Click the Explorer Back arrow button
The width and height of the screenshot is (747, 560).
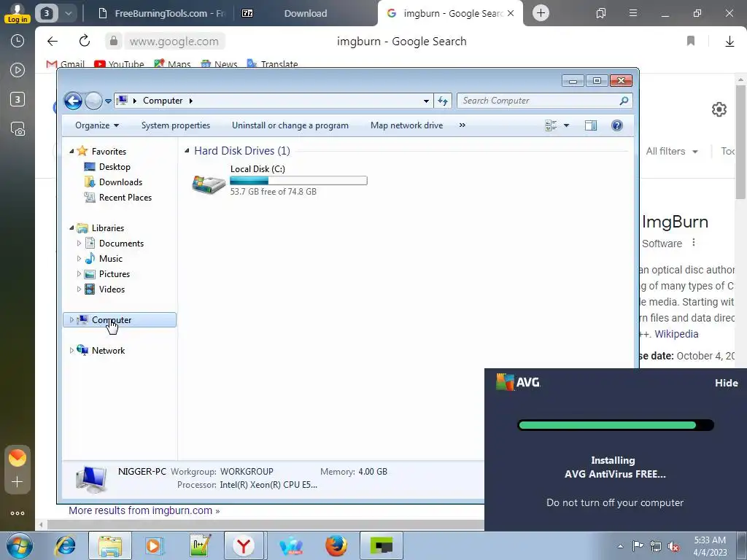(x=73, y=101)
